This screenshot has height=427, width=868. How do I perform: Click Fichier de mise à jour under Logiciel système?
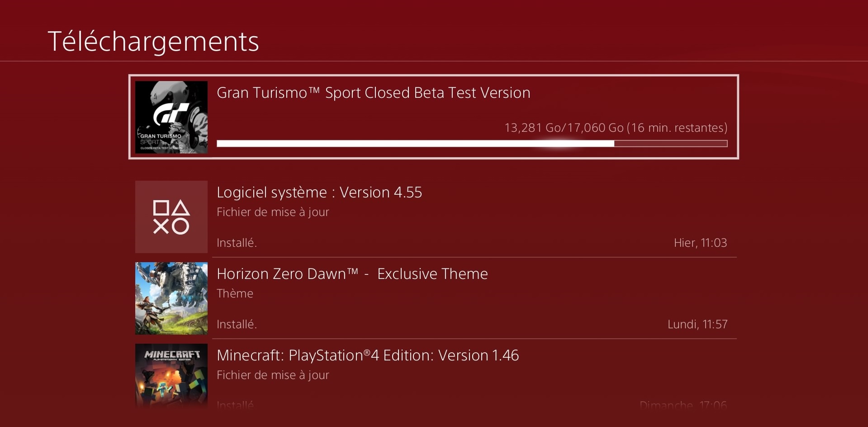pos(273,212)
